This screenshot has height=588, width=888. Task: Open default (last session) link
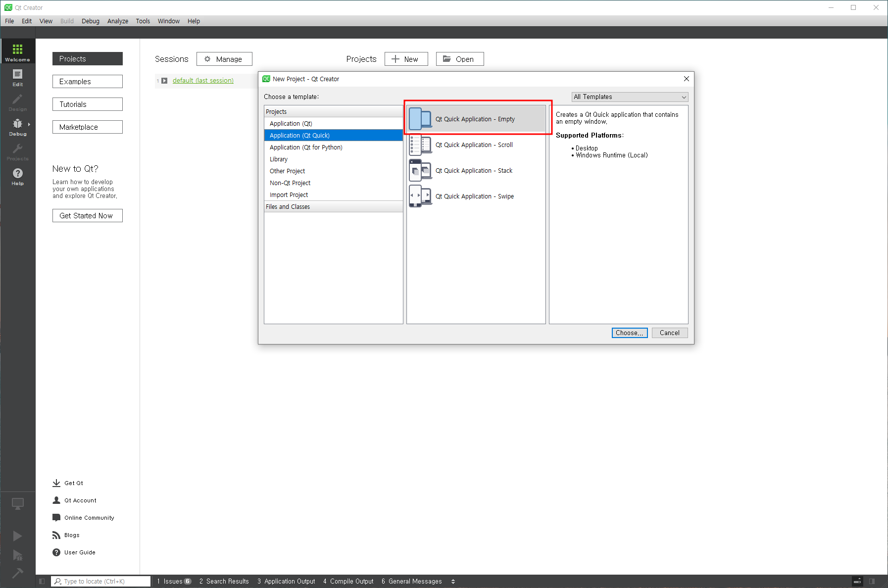click(203, 81)
